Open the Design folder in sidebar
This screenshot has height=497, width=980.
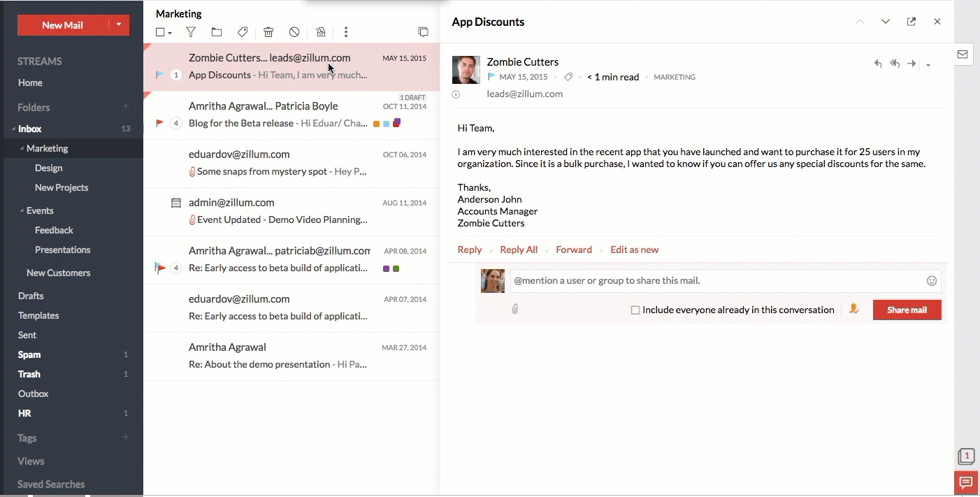click(48, 168)
